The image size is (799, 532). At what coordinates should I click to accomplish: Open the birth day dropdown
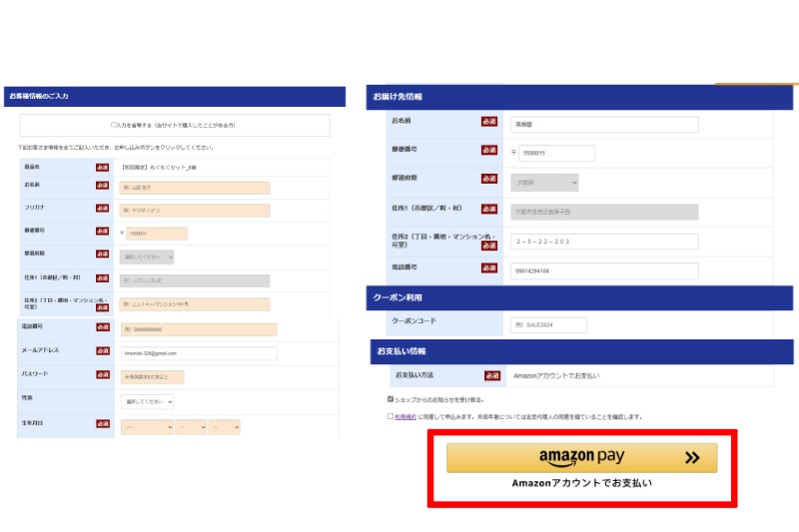pos(224,427)
